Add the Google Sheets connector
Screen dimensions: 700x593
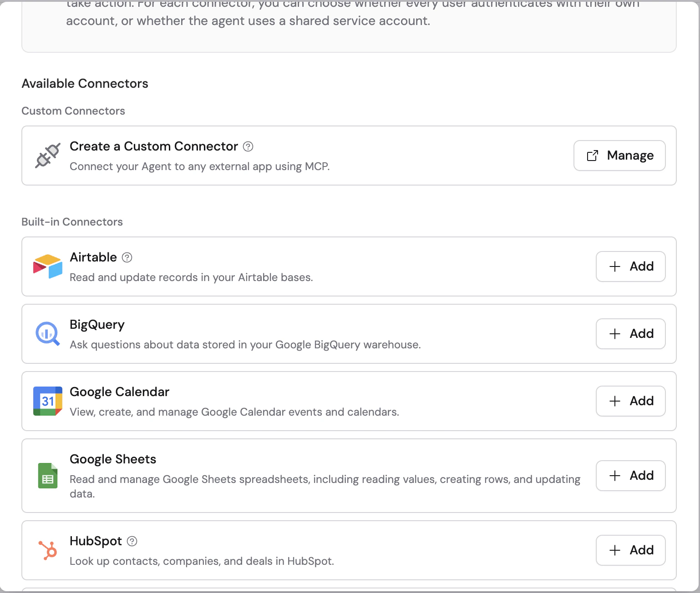click(630, 476)
